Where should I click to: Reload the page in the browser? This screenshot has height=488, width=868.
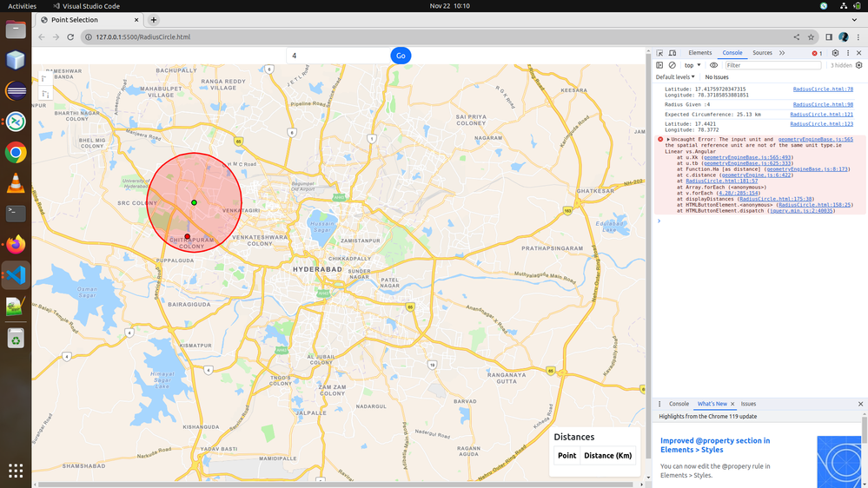coord(70,37)
